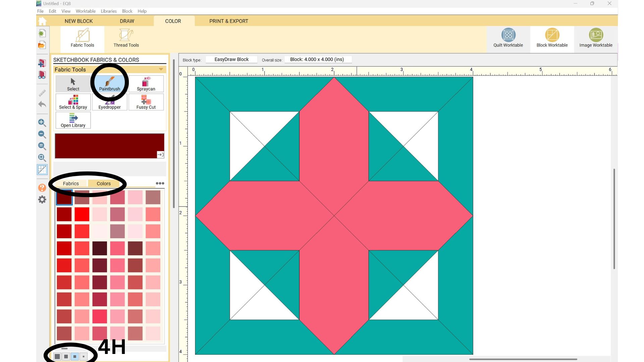Collapse the Fabric Tools panel arrow
The image size is (644, 362).
pyautogui.click(x=161, y=69)
